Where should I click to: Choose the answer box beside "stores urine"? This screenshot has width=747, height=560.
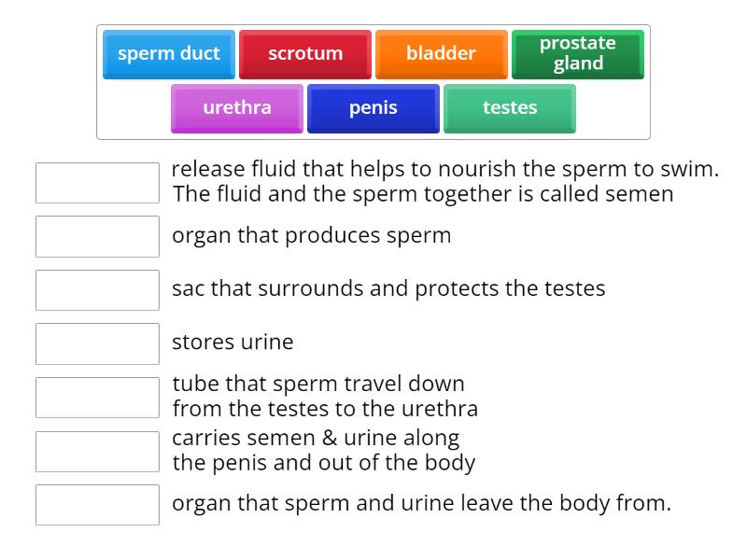[x=97, y=343]
